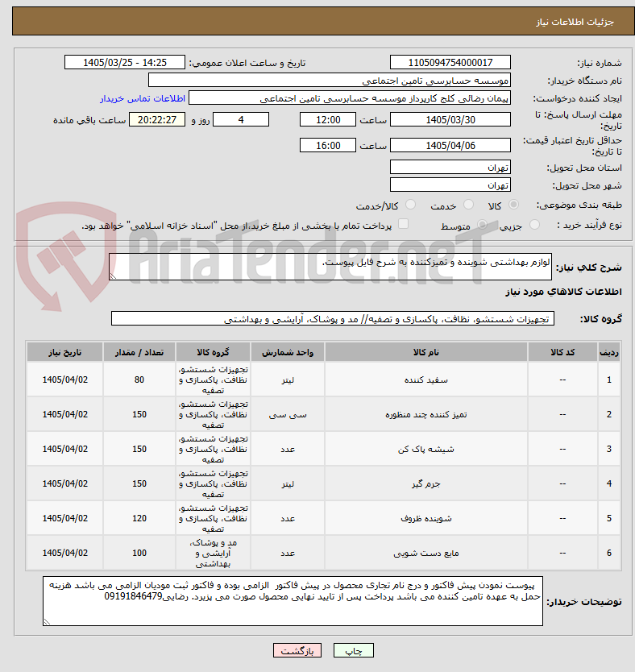Image resolution: width=635 pixels, height=672 pixels.
Task: Select the شیشه پاک کن item cell
Action: click(426, 449)
